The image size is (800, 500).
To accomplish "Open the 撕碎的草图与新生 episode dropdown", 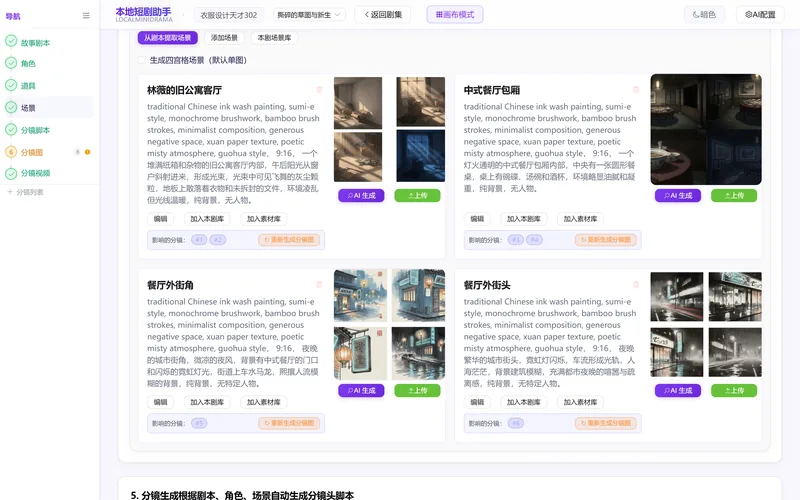I will (309, 15).
